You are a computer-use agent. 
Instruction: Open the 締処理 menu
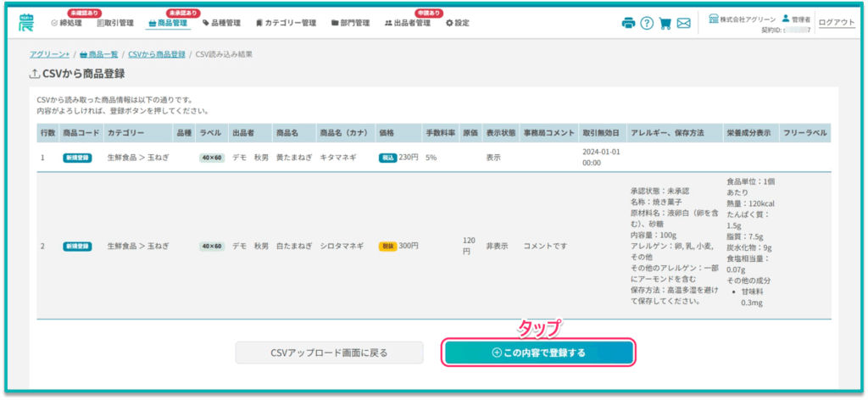click(70, 23)
